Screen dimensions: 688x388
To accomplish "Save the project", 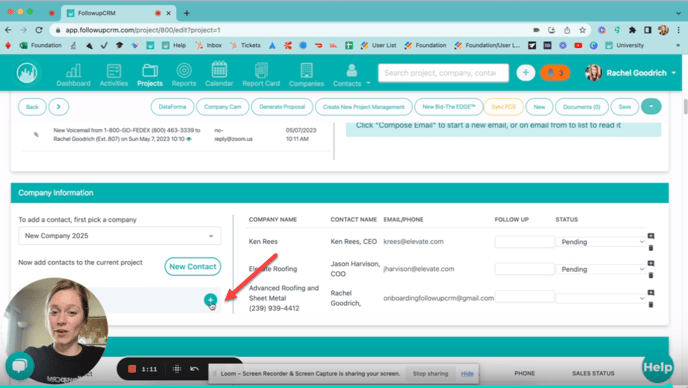I will (624, 107).
